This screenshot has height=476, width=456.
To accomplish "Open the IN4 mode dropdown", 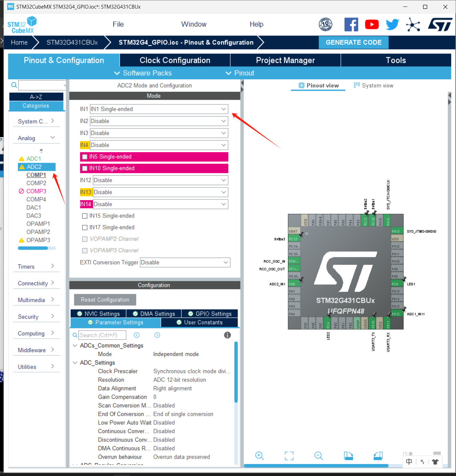I will pyautogui.click(x=159, y=145).
